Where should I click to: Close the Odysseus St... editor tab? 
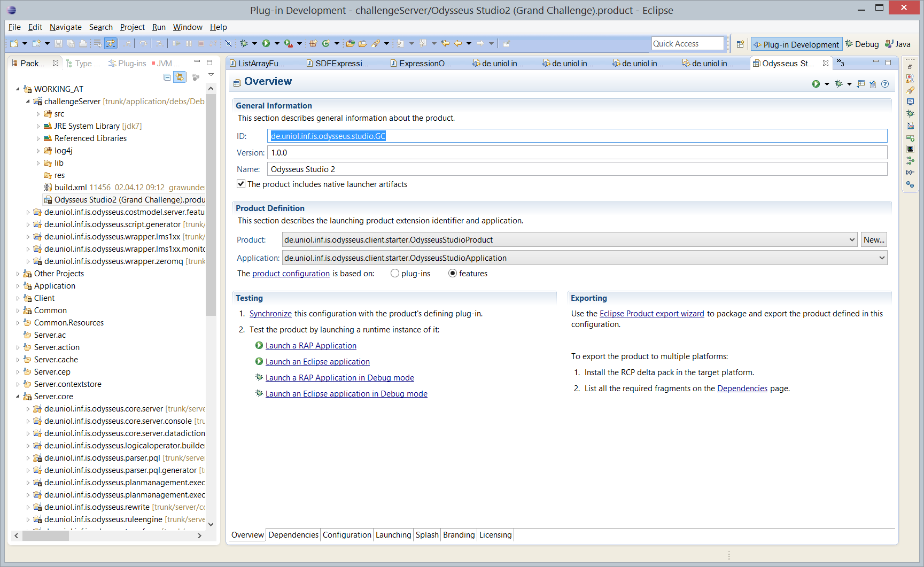tap(825, 63)
